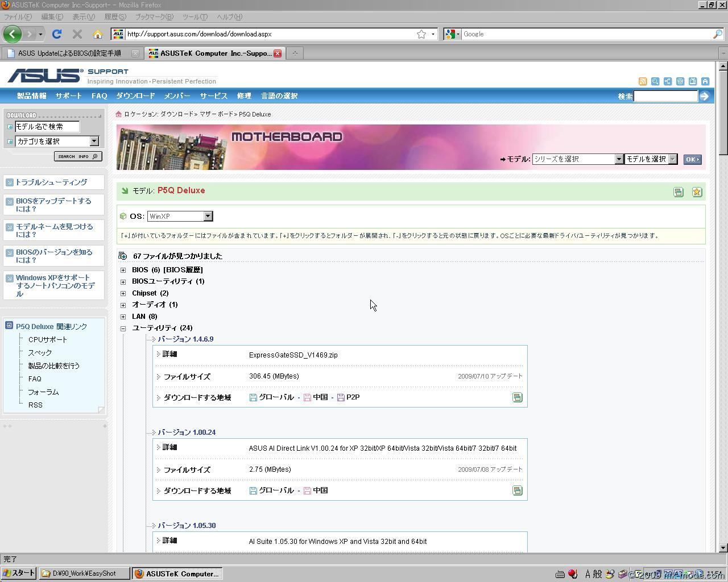Open the カテゴリを選択 dropdown
The width and height of the screenshot is (728, 582).
[x=94, y=141]
